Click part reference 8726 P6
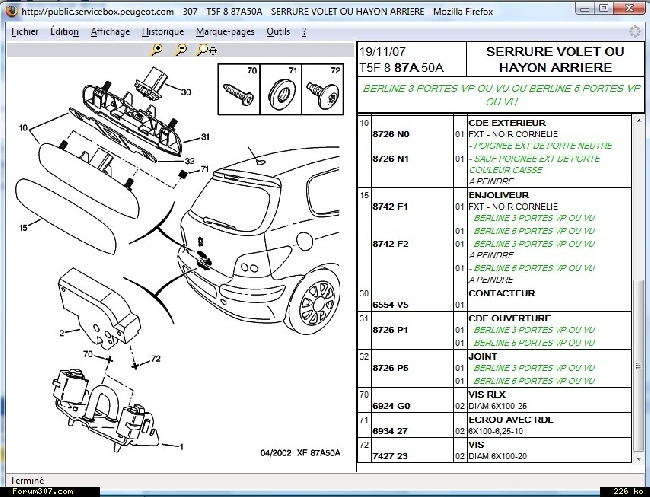Viewport: 650px width, 497px height. (390, 368)
